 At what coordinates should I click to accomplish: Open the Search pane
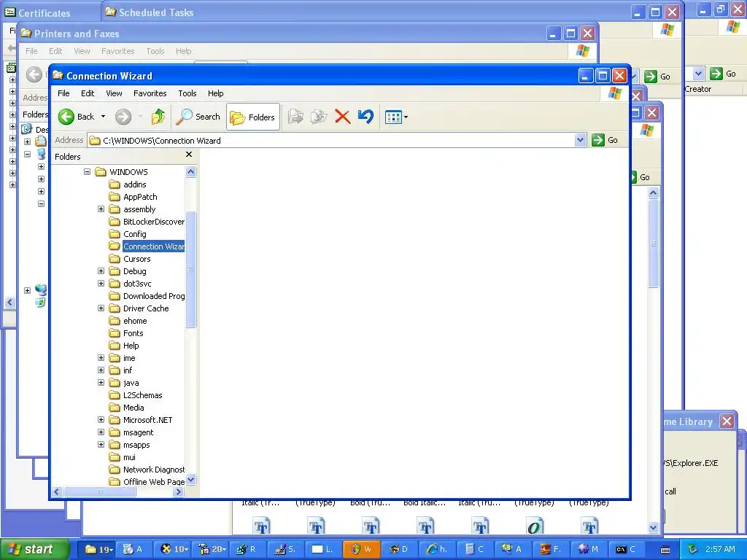point(198,117)
